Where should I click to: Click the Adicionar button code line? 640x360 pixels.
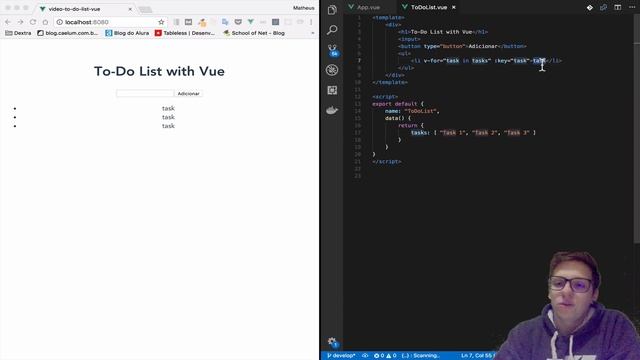click(x=462, y=46)
